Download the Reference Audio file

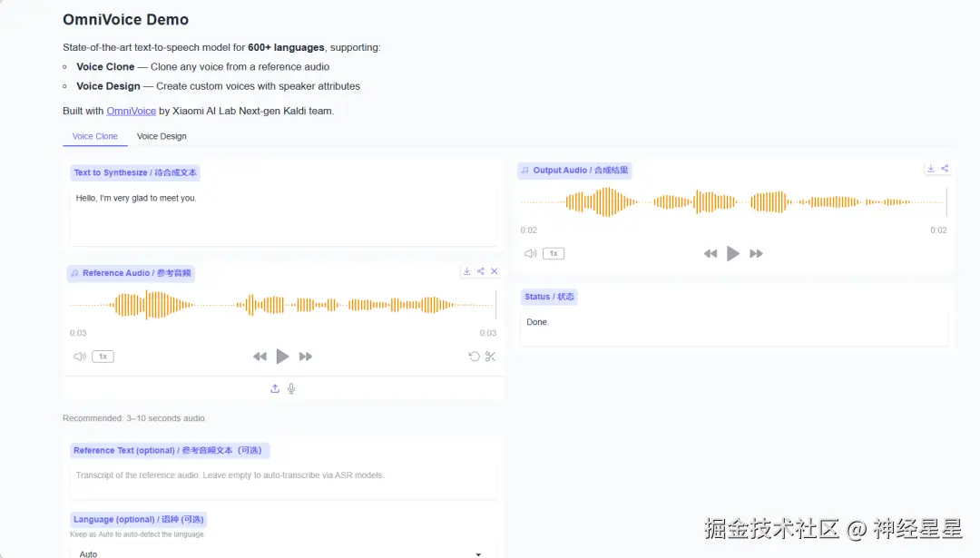[x=467, y=271]
